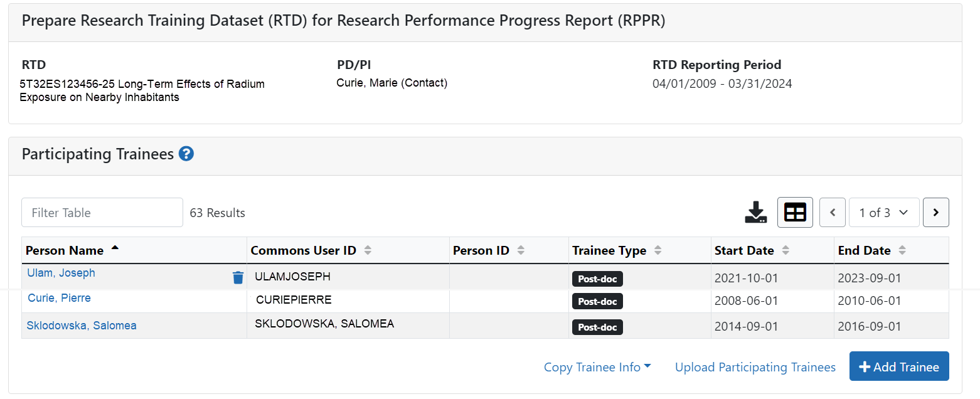
Task: Delete trainee Ulam, Joseph with trash icon
Action: (238, 277)
